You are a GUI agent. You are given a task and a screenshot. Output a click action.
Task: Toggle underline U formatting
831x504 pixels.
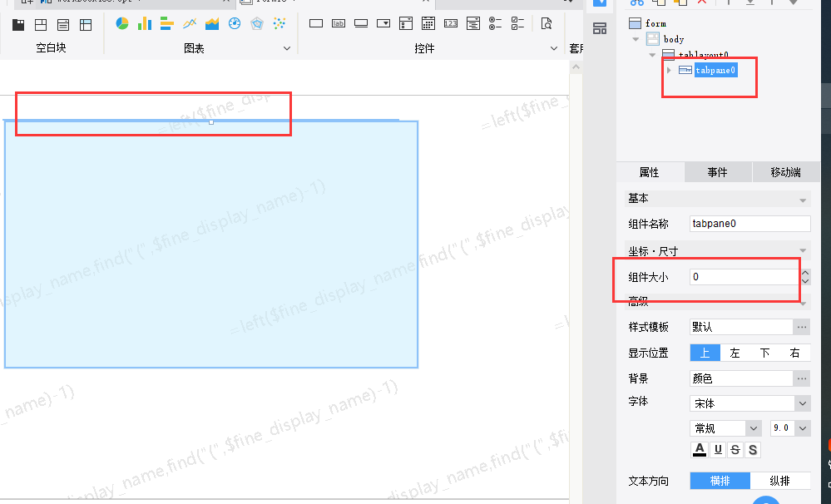(x=718, y=449)
